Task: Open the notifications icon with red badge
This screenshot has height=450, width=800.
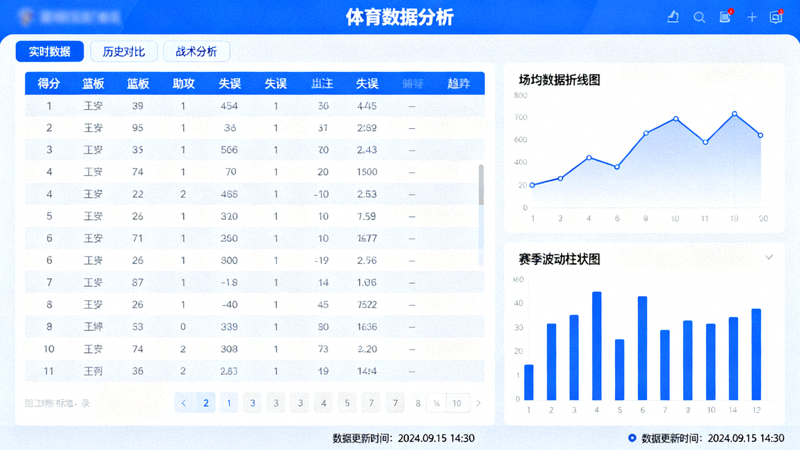Action: (725, 17)
